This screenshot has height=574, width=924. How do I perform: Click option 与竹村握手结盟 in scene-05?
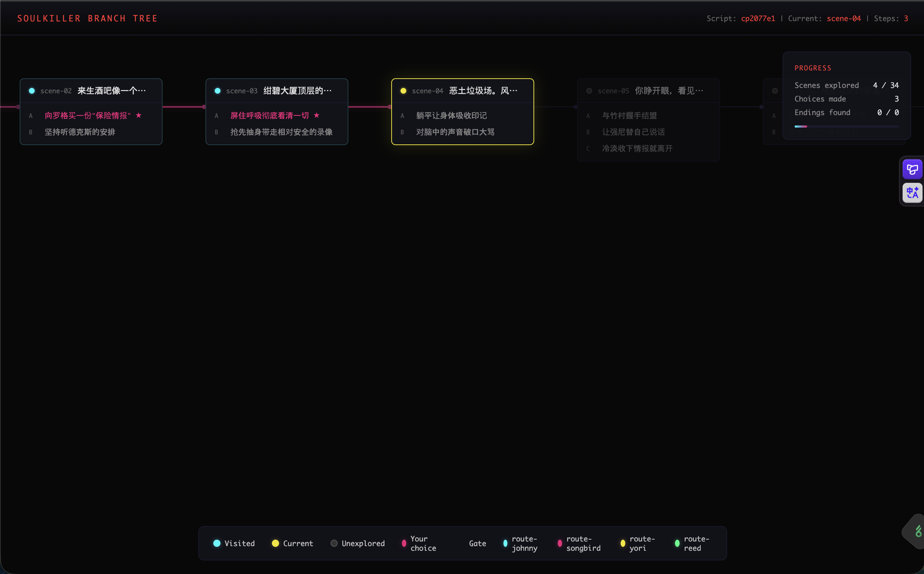pos(629,115)
